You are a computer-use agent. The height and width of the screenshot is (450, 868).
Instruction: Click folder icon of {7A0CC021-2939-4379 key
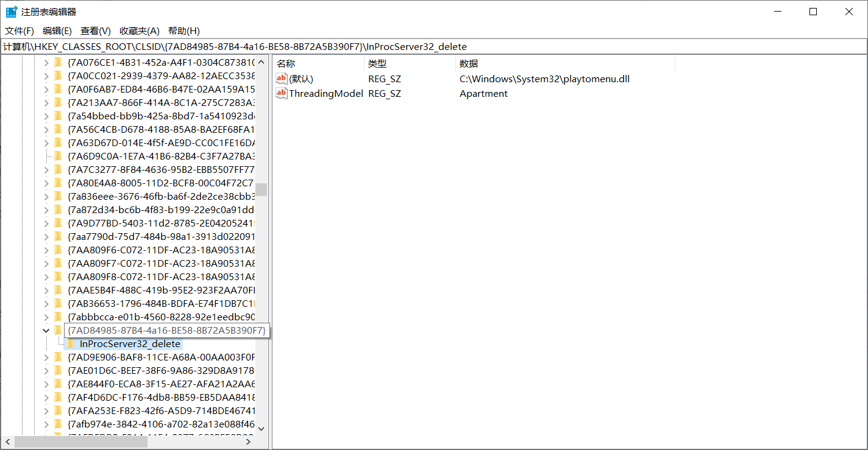[x=59, y=76]
